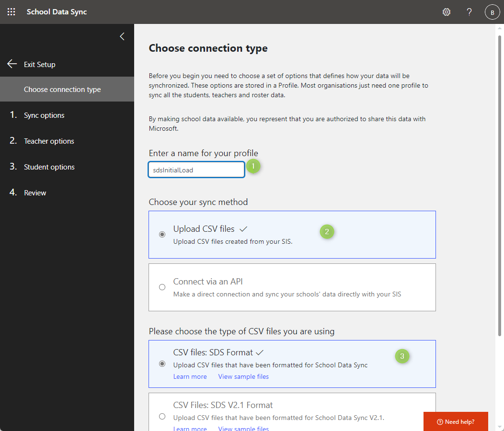This screenshot has height=431, width=504.
Task: Click the profile name field sdsInitialLoad
Action: [196, 169]
